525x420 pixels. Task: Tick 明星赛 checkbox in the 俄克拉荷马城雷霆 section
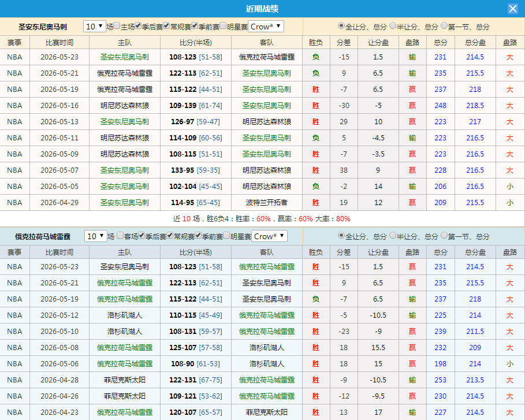(226, 236)
